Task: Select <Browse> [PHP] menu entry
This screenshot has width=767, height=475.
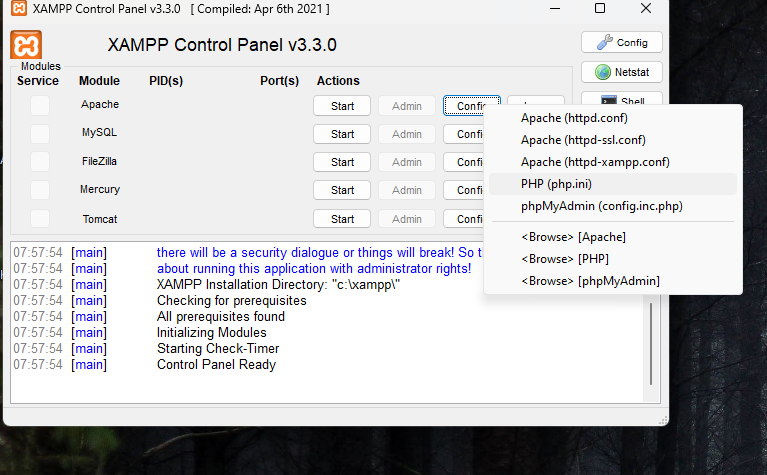Action: click(612, 259)
